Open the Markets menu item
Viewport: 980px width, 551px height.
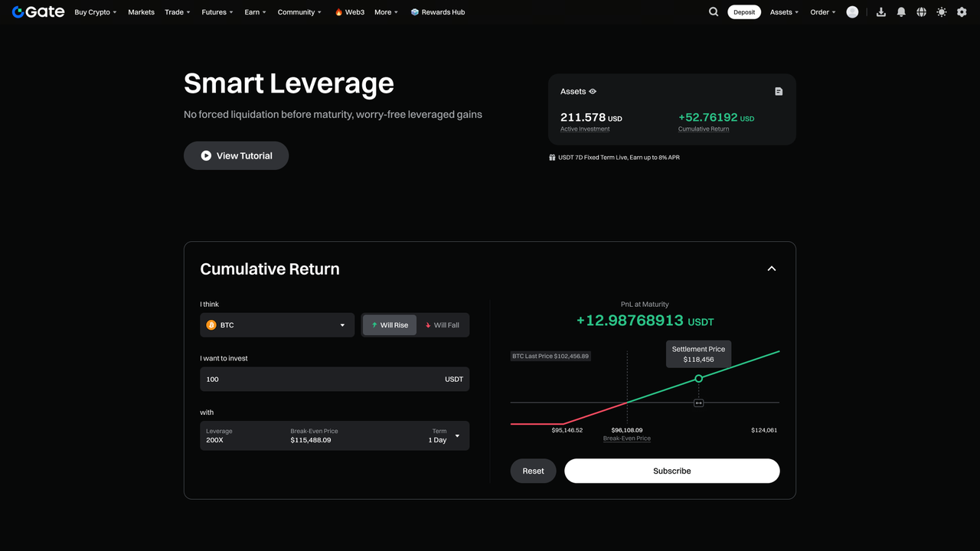141,12
